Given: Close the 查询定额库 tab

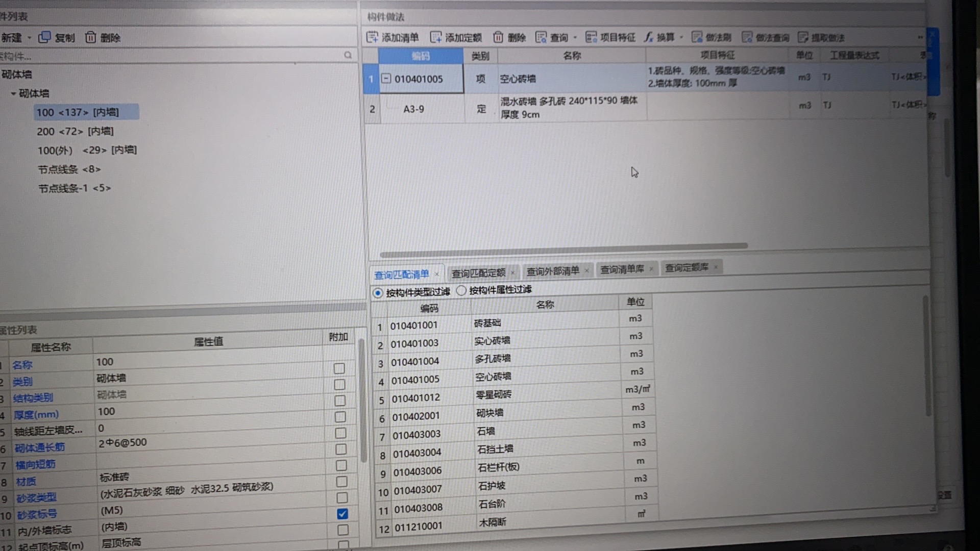Looking at the screenshot, I should (x=716, y=267).
